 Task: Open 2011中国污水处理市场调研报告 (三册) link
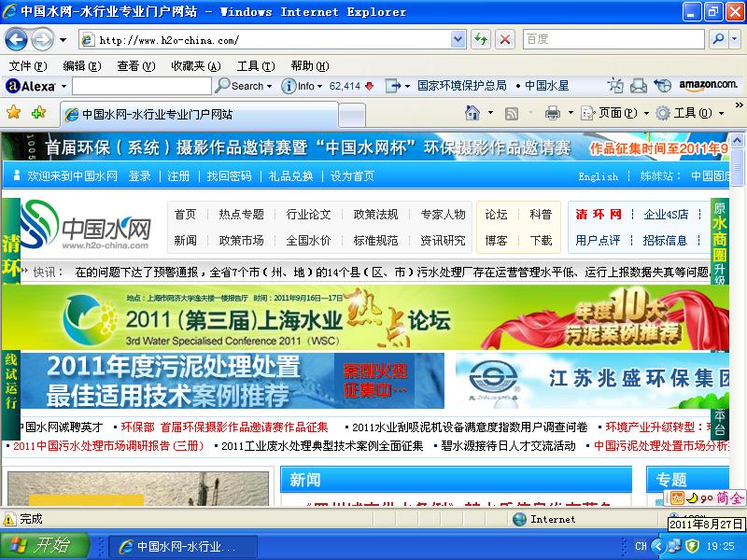108,446
